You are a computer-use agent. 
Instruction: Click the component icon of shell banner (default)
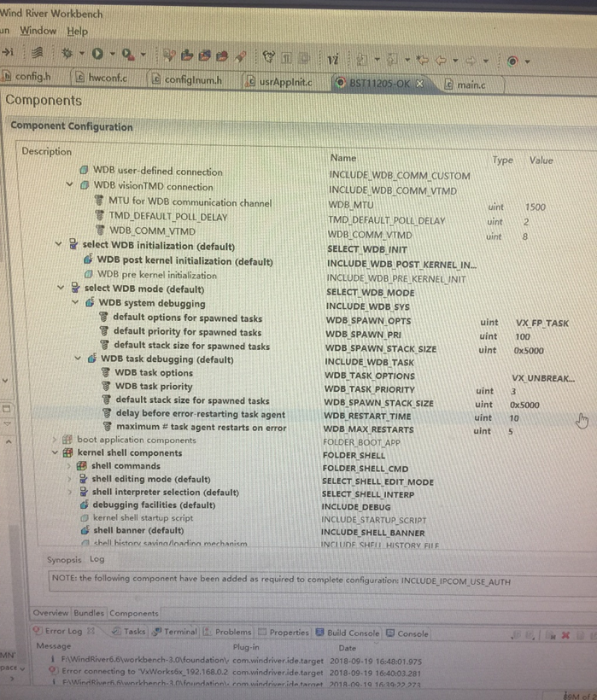(85, 530)
